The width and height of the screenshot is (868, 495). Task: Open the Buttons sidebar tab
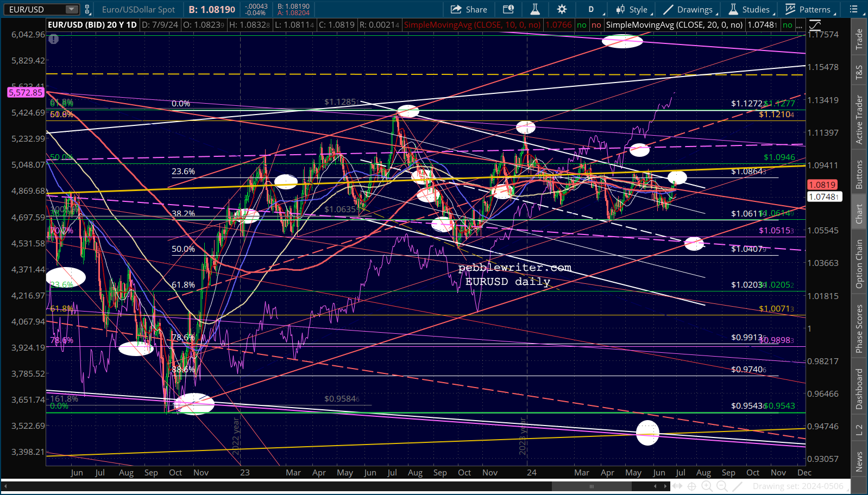click(x=859, y=174)
